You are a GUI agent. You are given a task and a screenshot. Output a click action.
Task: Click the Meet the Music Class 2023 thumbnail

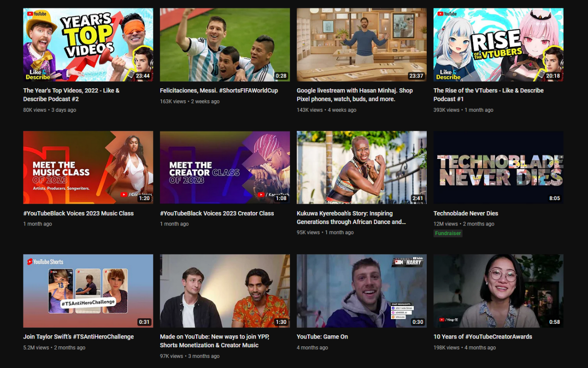pos(88,167)
